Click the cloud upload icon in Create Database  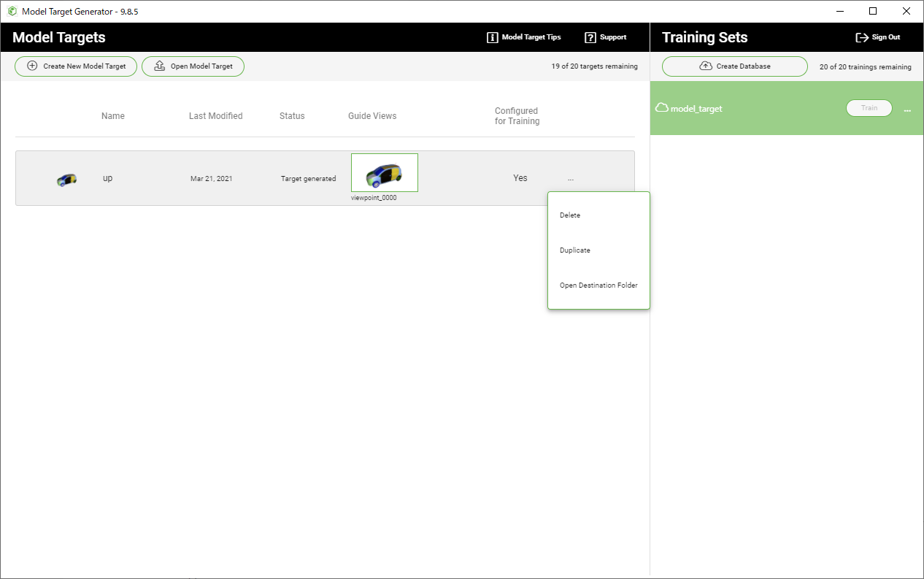click(x=706, y=66)
